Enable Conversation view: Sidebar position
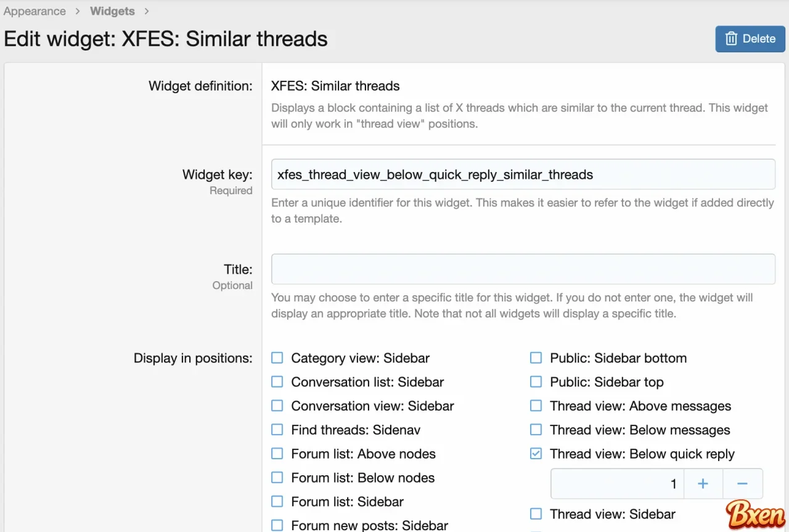The width and height of the screenshot is (789, 532). pyautogui.click(x=277, y=405)
